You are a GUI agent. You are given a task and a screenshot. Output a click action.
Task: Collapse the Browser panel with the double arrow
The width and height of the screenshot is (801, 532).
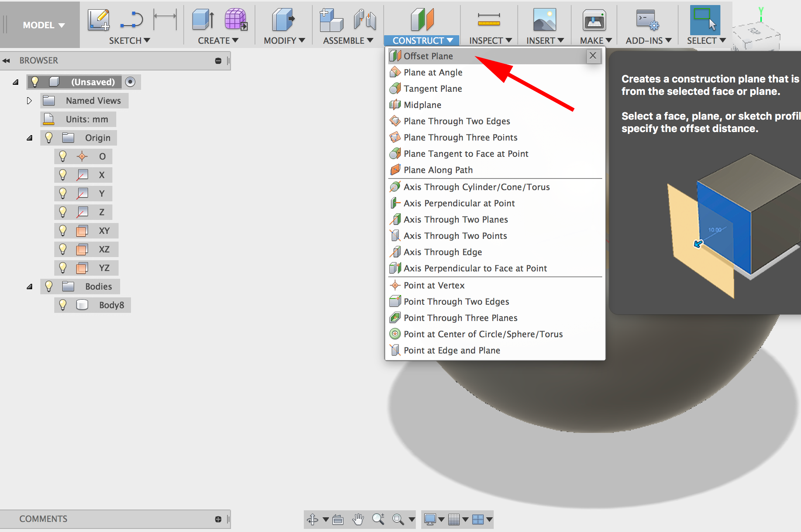(6, 61)
